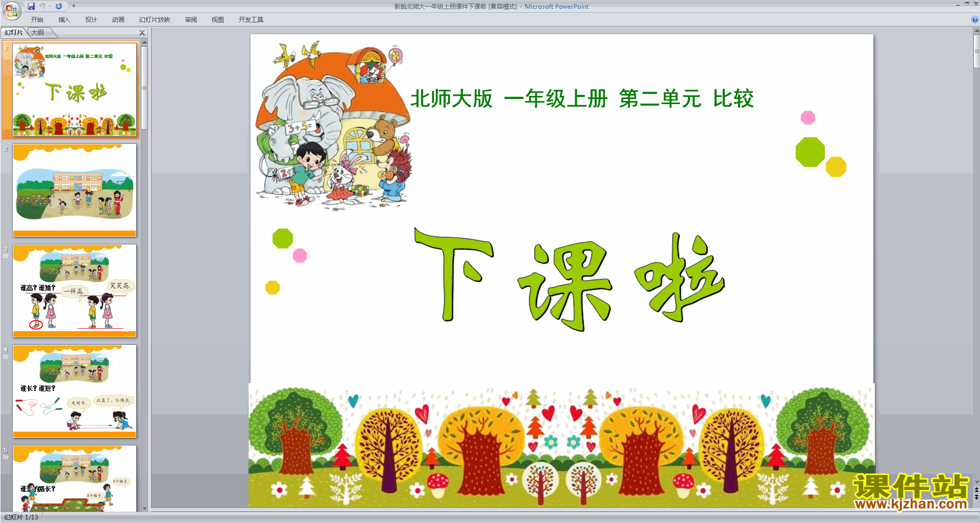Select yellow octagon left of title
Image resolution: width=980 pixels, height=523 pixels.
[273, 288]
